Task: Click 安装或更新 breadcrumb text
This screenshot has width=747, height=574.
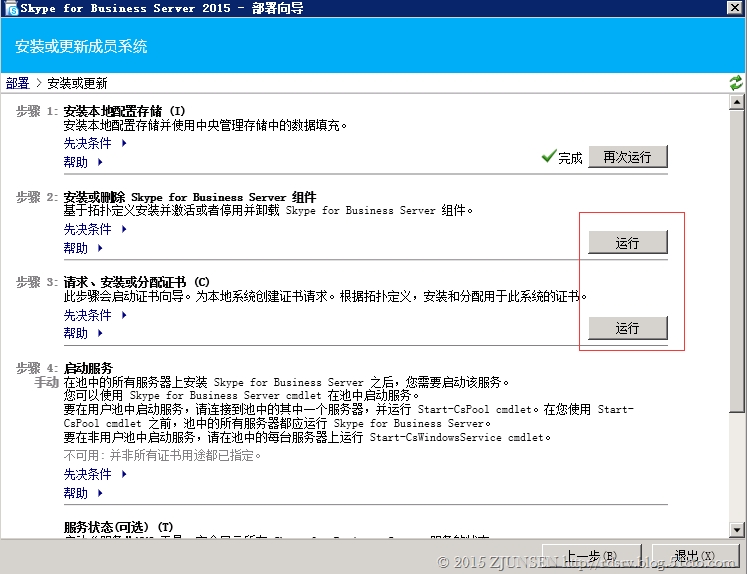Action: (77, 83)
